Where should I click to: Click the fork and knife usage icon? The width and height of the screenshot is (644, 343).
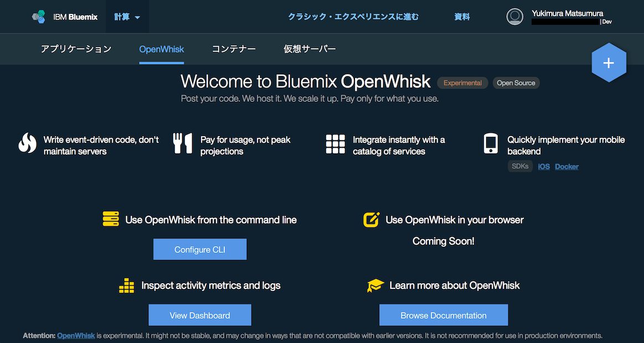pyautogui.click(x=183, y=143)
